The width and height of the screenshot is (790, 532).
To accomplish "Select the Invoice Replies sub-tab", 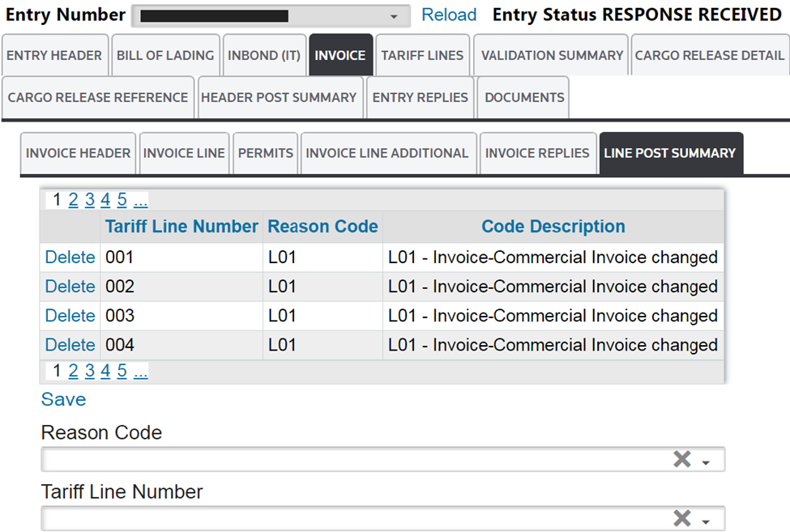I will pyautogui.click(x=537, y=153).
